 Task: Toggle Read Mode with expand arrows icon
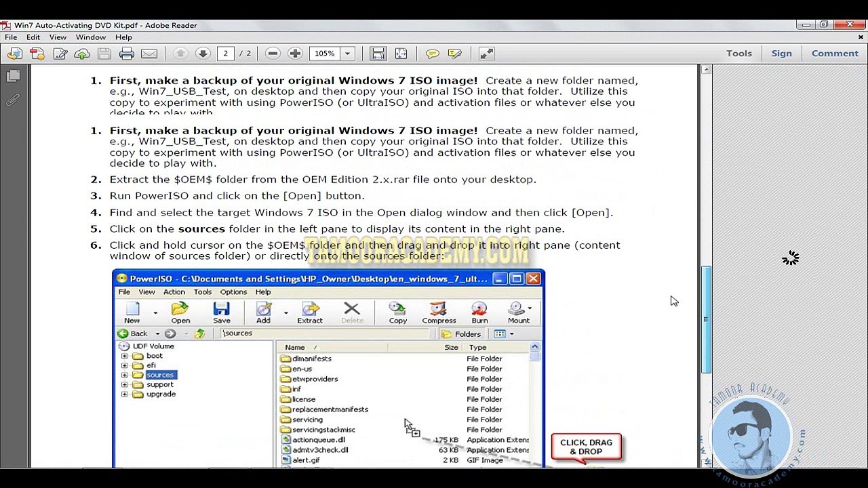coord(486,54)
